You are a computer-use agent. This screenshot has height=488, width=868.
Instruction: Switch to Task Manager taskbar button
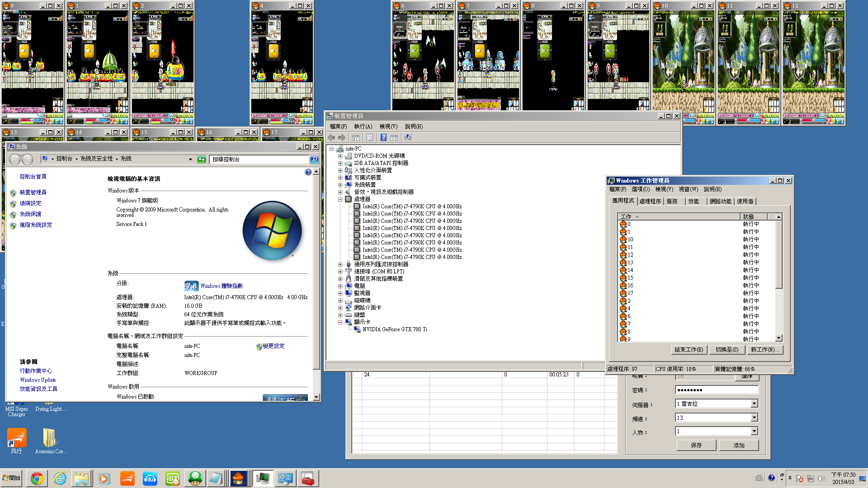coord(263,479)
